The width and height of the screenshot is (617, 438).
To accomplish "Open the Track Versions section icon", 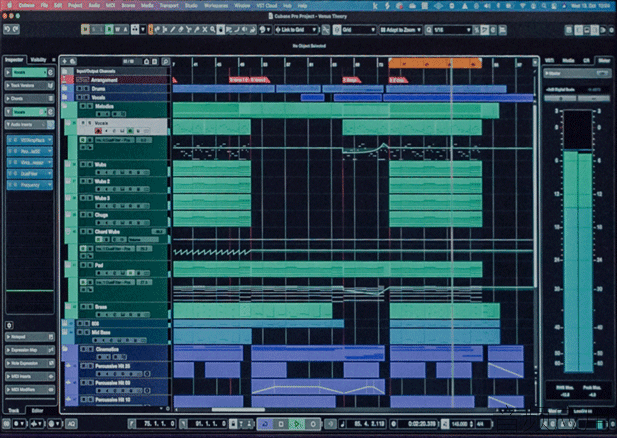I will pyautogui.click(x=50, y=85).
